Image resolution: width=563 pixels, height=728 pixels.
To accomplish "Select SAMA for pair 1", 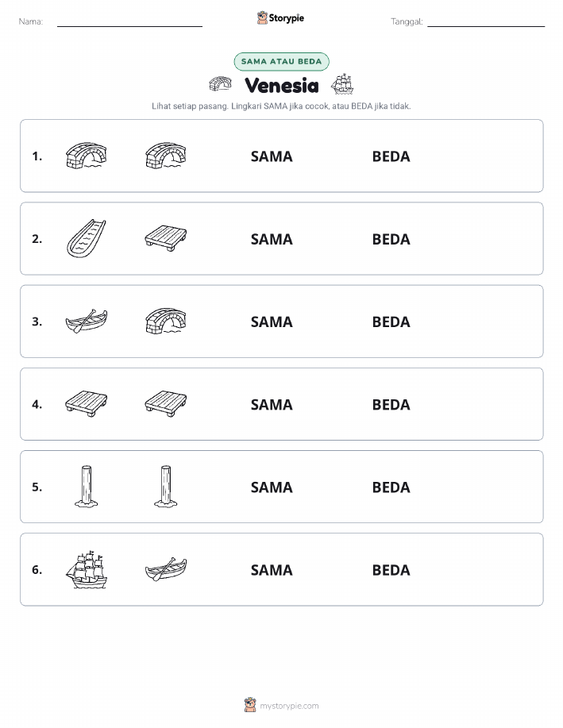I will [x=272, y=156].
